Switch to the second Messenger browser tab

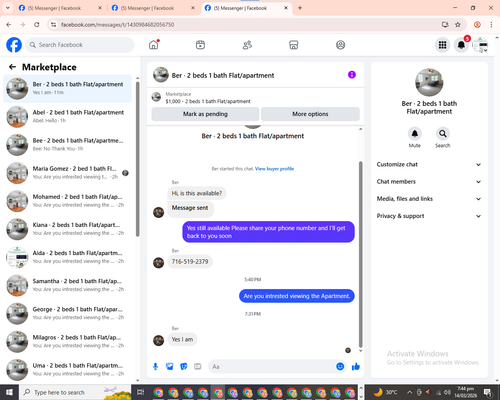point(152,8)
